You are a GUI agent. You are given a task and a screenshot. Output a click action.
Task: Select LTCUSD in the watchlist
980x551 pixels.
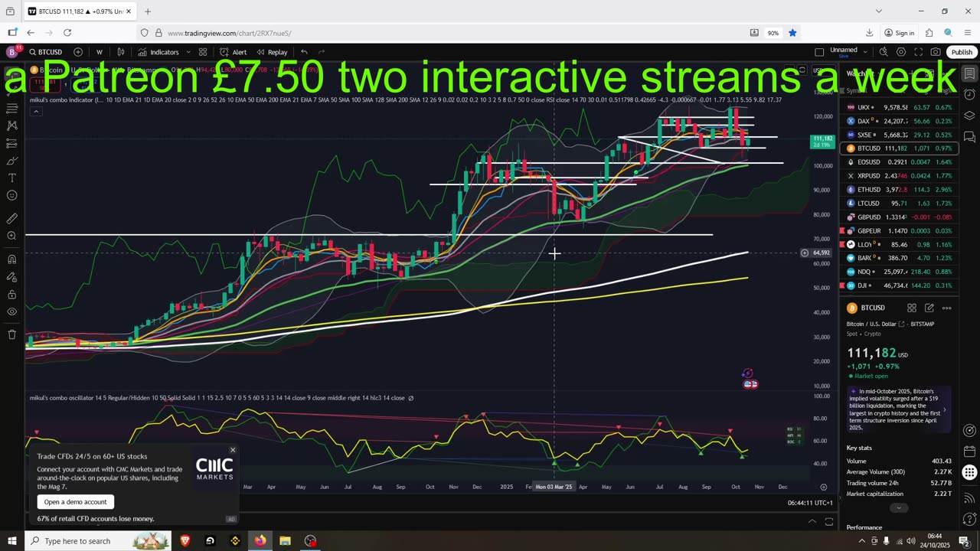pos(900,203)
